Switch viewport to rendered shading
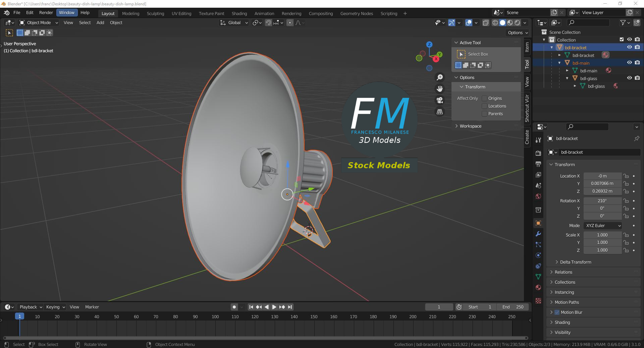 [x=518, y=23]
